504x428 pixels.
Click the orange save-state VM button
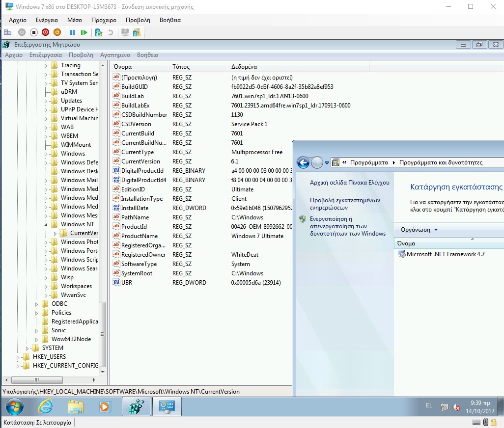pos(57,32)
